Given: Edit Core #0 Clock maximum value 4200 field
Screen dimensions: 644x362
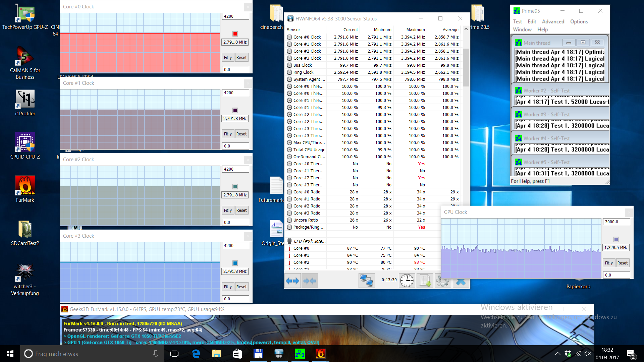Looking at the screenshot, I should pos(235,16).
